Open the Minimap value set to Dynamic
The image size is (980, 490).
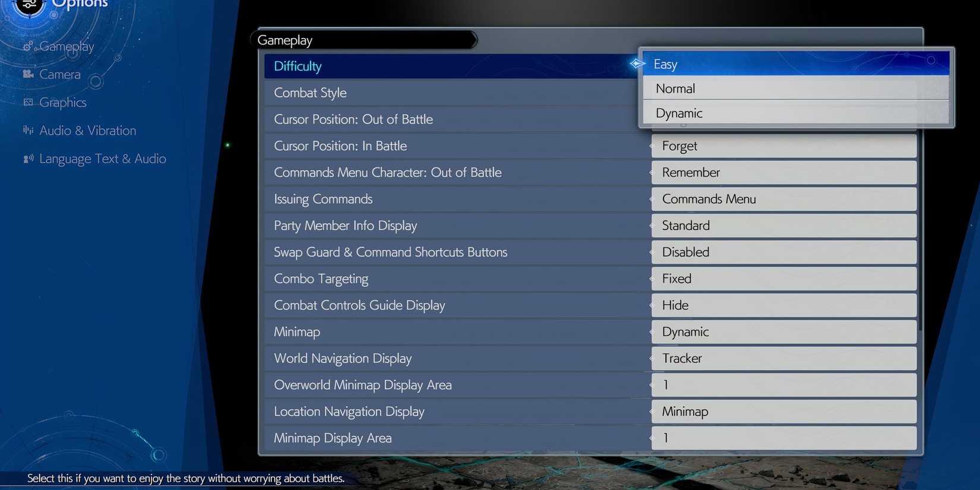[783, 332]
